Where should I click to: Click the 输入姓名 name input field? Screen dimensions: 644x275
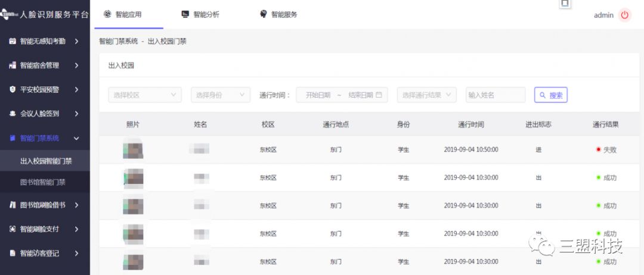coord(495,95)
